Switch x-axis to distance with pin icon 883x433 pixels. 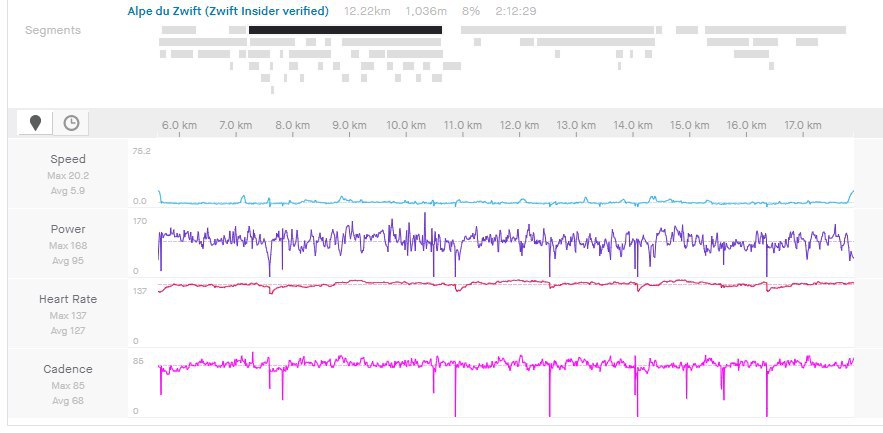click(x=35, y=123)
